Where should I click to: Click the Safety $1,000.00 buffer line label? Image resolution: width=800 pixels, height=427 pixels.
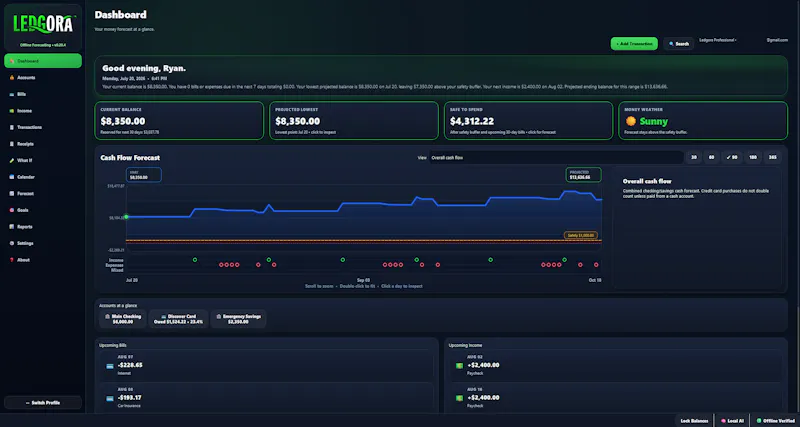(x=581, y=235)
